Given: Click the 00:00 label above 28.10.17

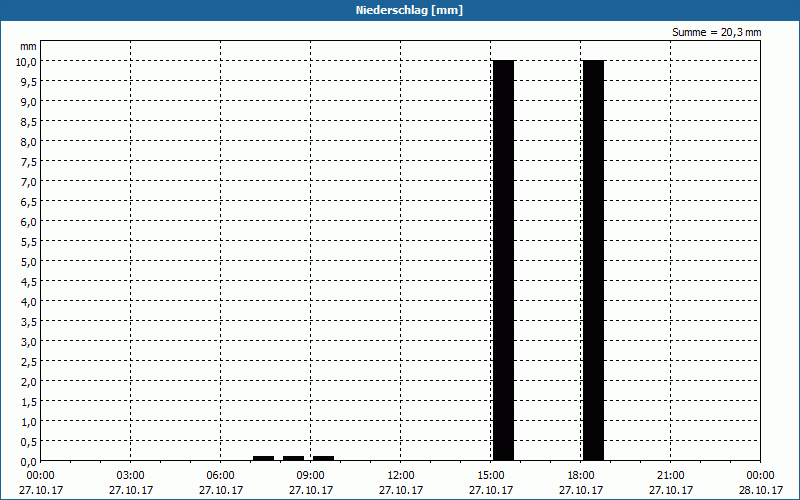Looking at the screenshot, I should 760,476.
